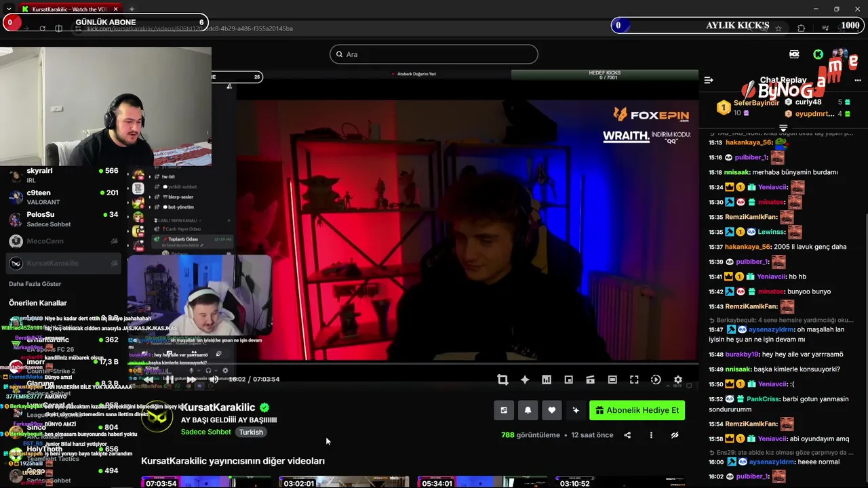Follow the channel with the heart button
Viewport: 868px width, 488px height.
click(x=552, y=410)
